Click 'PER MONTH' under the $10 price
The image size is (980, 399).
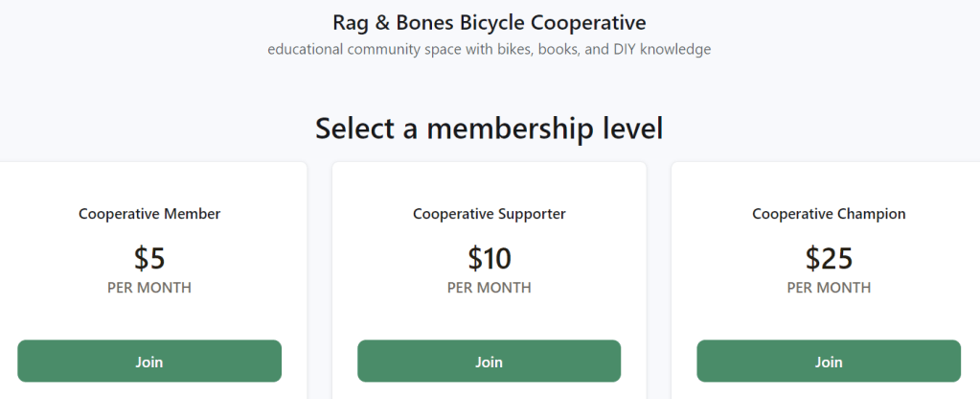(x=489, y=288)
